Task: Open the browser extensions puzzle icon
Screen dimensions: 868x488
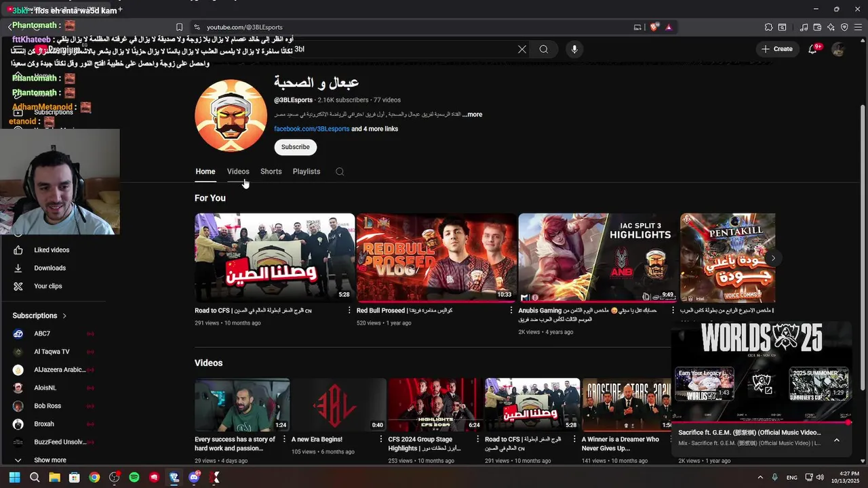Action: click(768, 27)
